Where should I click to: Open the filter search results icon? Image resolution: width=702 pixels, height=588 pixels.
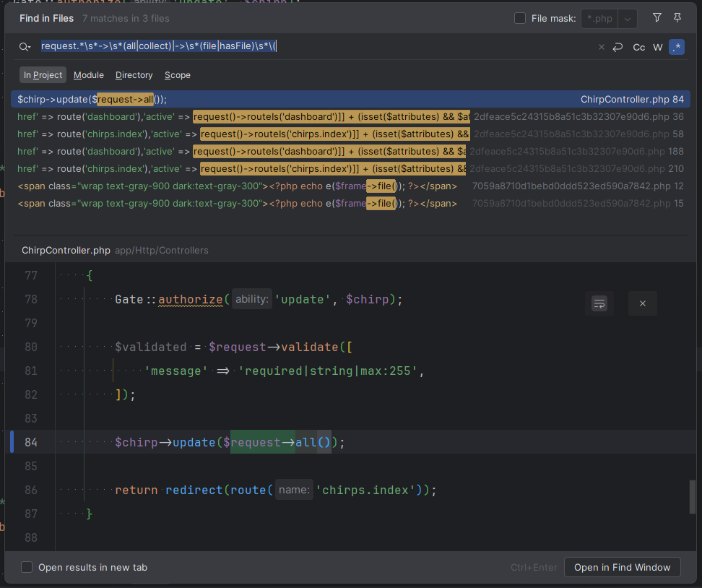tap(656, 18)
